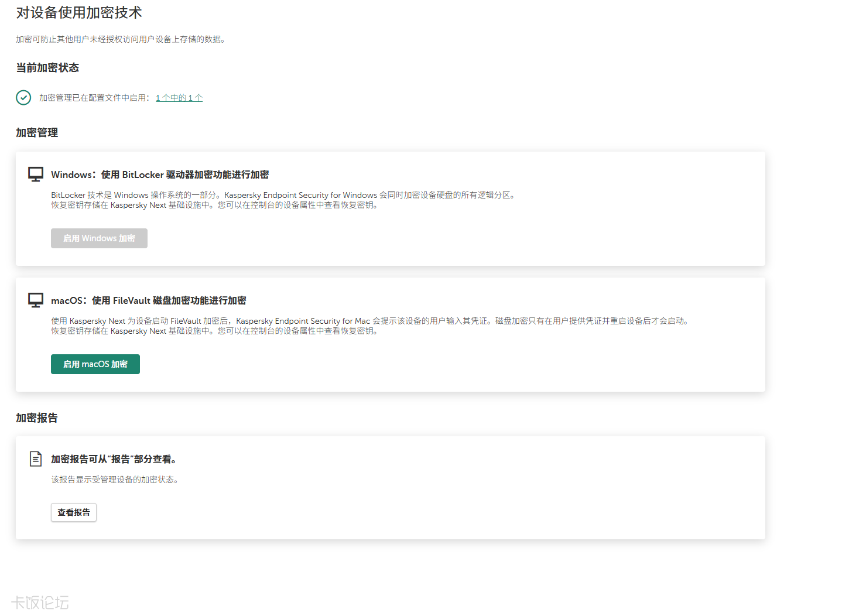Select the page title '对设备使用加密技术'
The width and height of the screenshot is (842, 616).
tap(79, 12)
